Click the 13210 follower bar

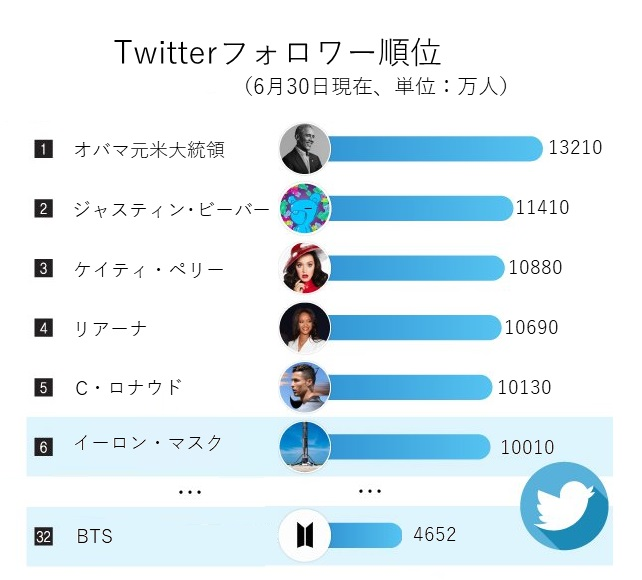[436, 149]
